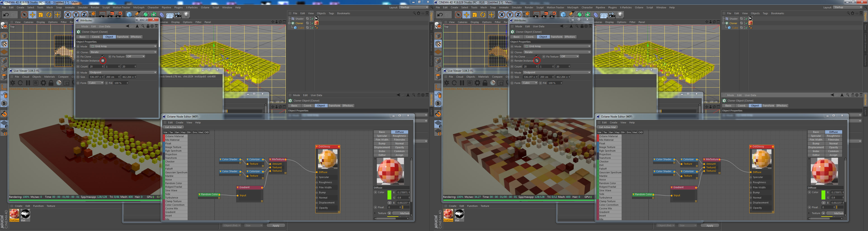Open Render Settings gear clapperboard in right CINEMA 4D toolbar
Image resolution: width=868 pixels, height=231 pixels.
553,14
